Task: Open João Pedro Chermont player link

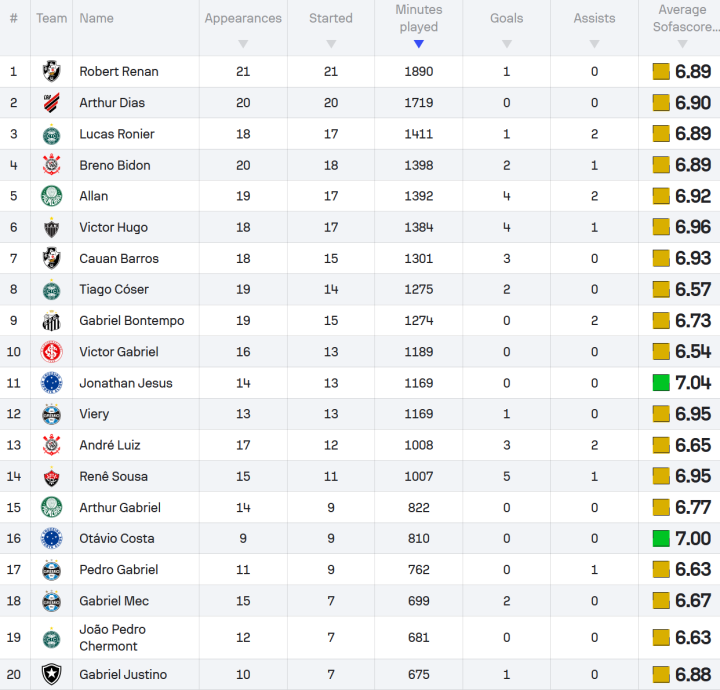Action: [x=112, y=638]
